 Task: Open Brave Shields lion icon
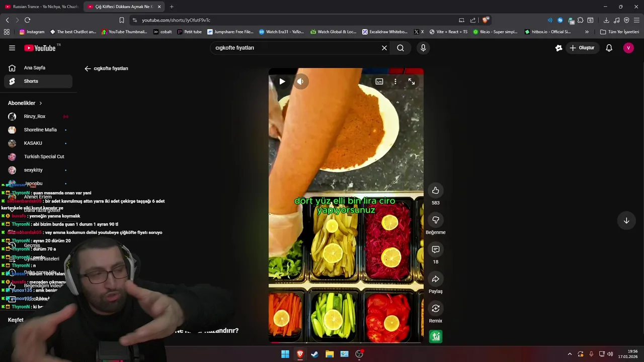[485, 20]
